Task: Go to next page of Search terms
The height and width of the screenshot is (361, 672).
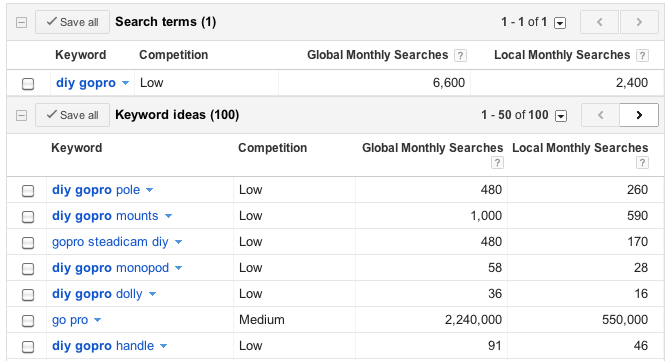Action: [x=639, y=22]
